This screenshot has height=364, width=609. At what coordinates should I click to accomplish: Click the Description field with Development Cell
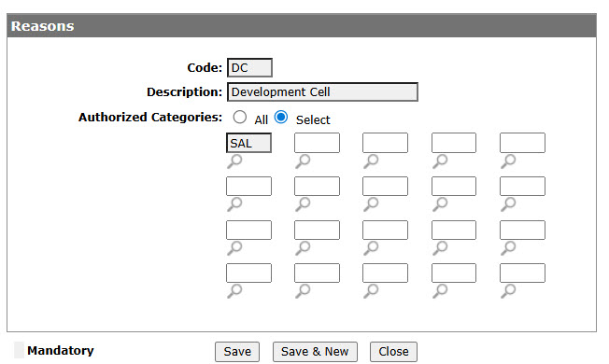323,92
